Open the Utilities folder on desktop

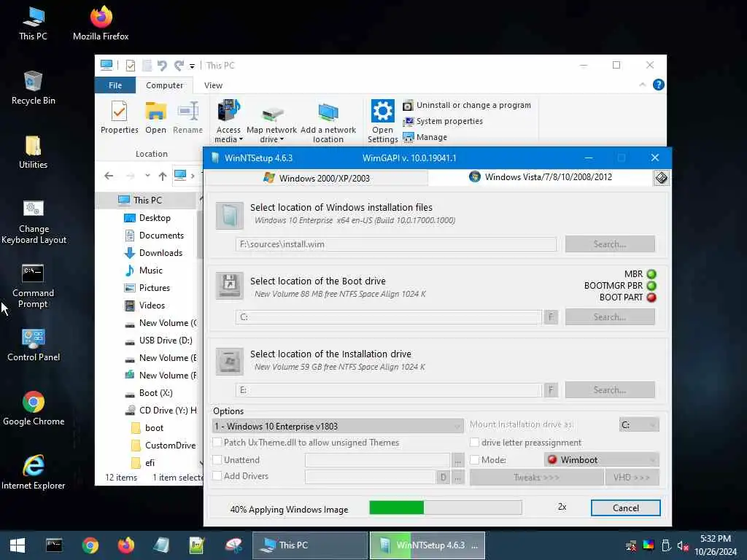tap(33, 152)
